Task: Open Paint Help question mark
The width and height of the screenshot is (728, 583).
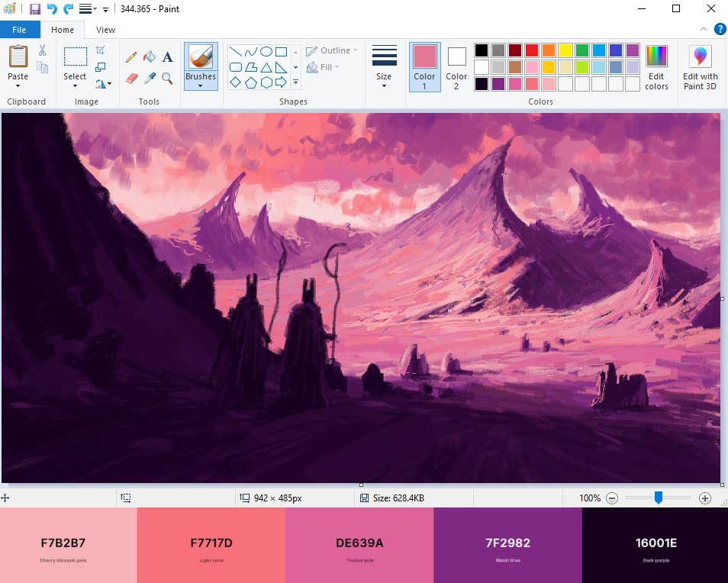Action: click(x=720, y=29)
